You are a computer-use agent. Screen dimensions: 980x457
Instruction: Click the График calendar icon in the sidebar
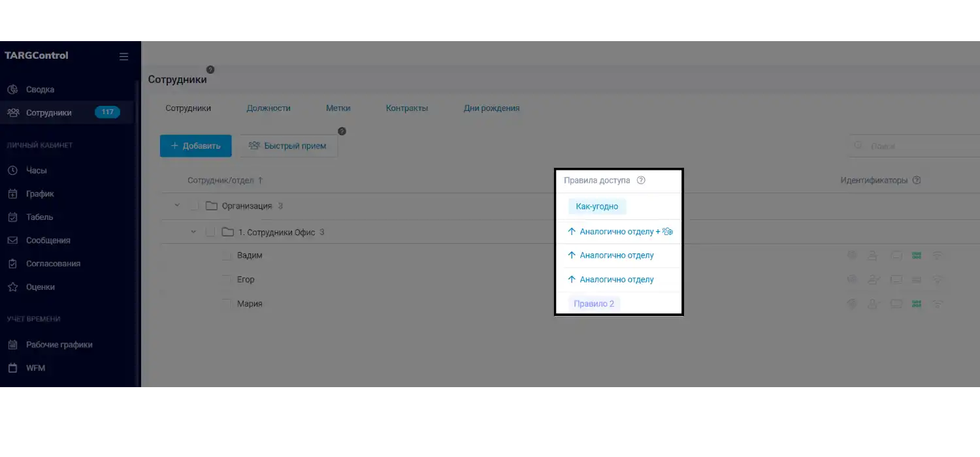[x=12, y=194]
